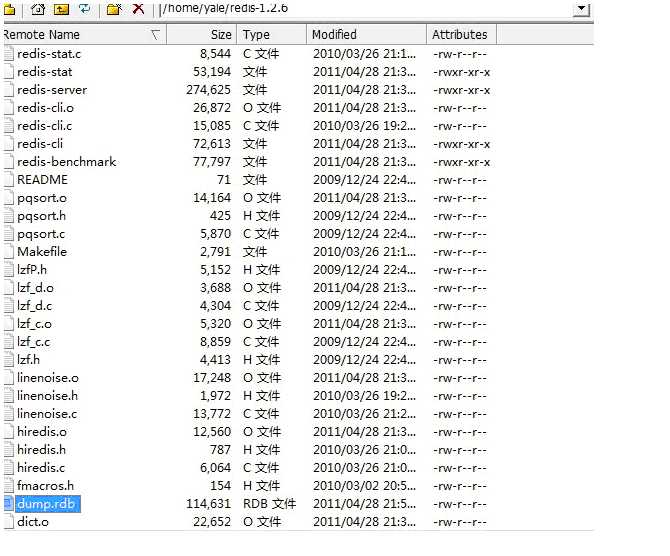670x556 pixels.
Task: Click the file icon beside redis-server
Action: coord(9,90)
